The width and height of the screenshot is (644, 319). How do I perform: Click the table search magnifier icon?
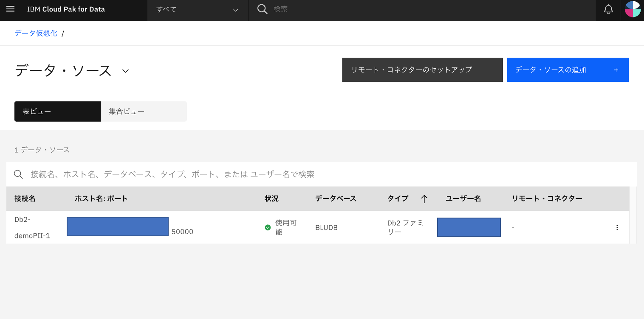[x=18, y=174]
